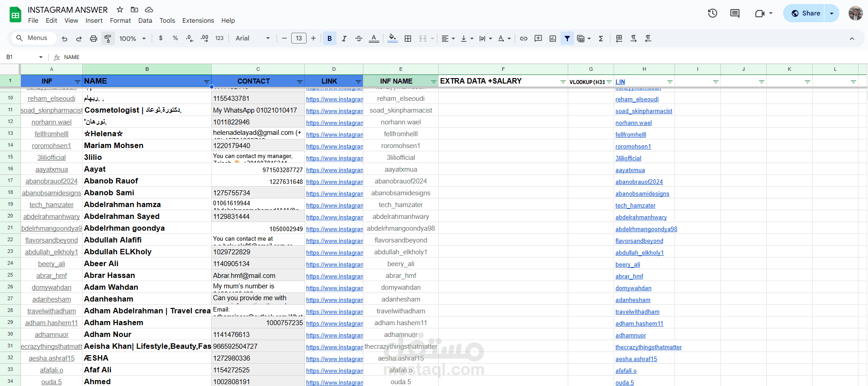The width and height of the screenshot is (868, 386).
Task: Open the Functions sigma icon
Action: pyautogui.click(x=601, y=39)
